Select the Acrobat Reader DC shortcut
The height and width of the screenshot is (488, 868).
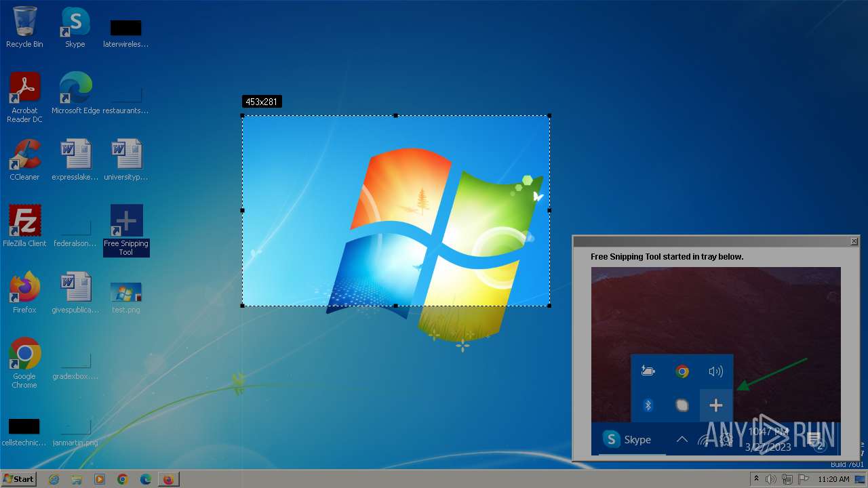(24, 98)
